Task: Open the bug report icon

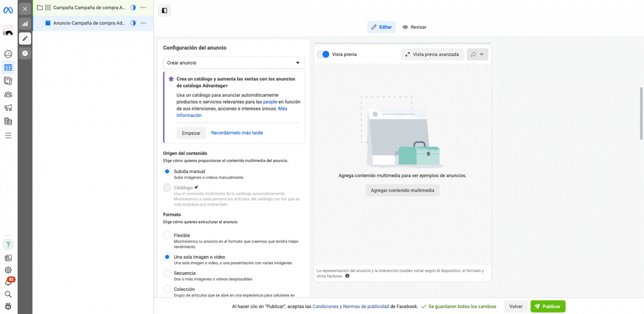Action: click(x=8, y=306)
